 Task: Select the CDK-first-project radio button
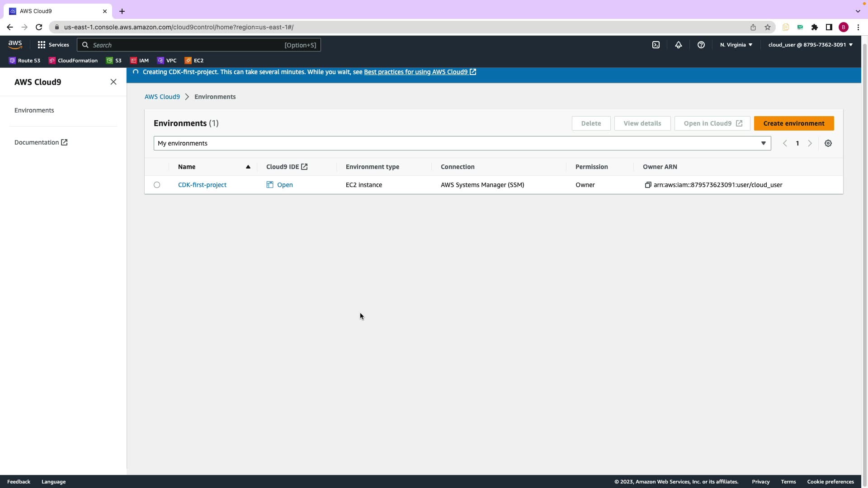pyautogui.click(x=157, y=185)
